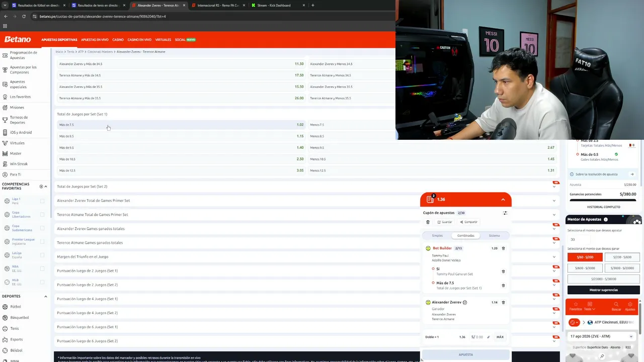This screenshot has height=362, width=644.
Task: Check LaLiga España competition checkbox
Action: 42,255
